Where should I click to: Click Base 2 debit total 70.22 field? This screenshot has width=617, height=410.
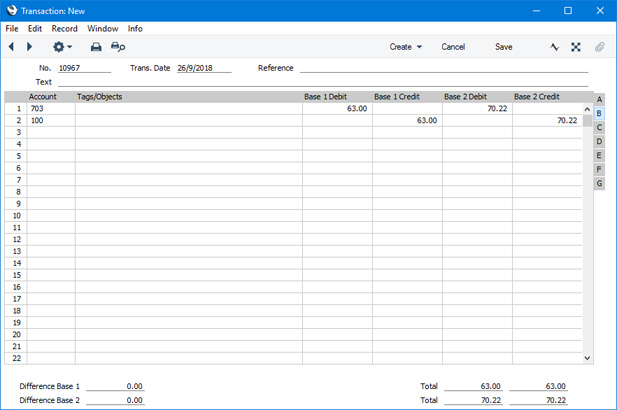click(x=473, y=400)
